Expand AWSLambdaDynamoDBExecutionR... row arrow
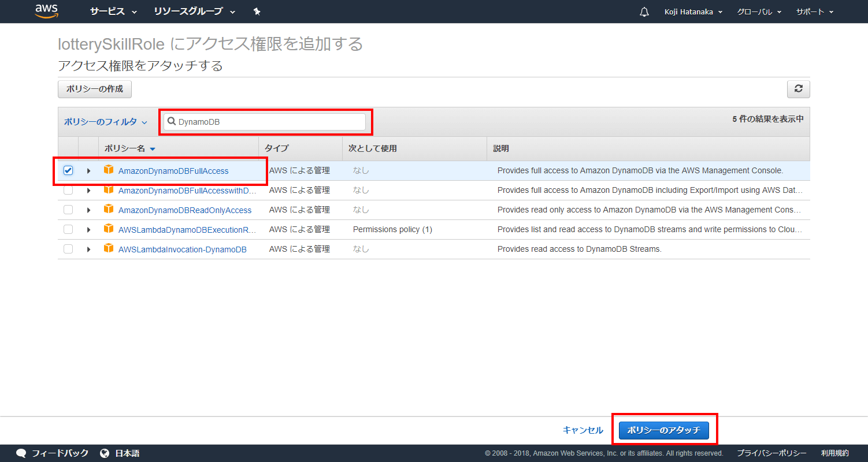This screenshot has width=868, height=462. coord(88,230)
